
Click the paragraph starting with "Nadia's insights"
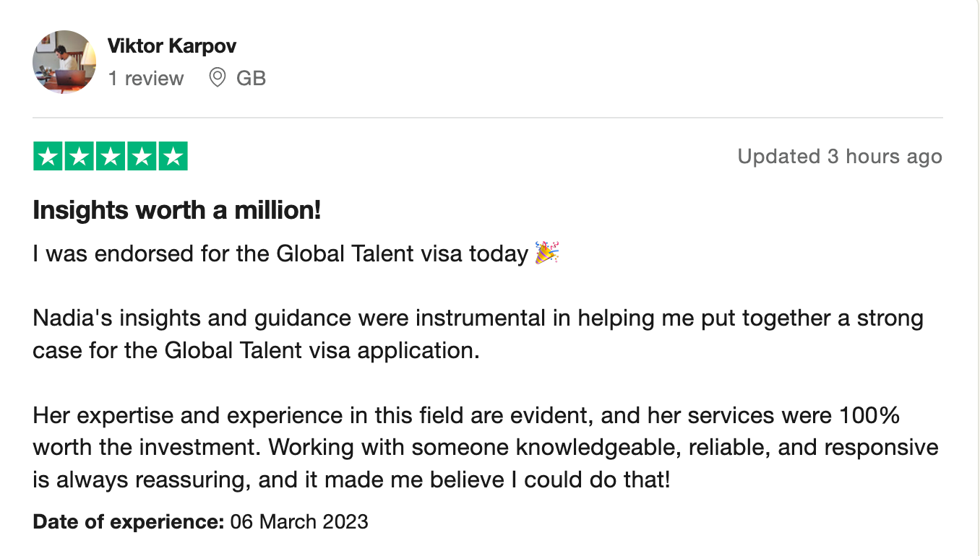pyautogui.click(x=478, y=334)
